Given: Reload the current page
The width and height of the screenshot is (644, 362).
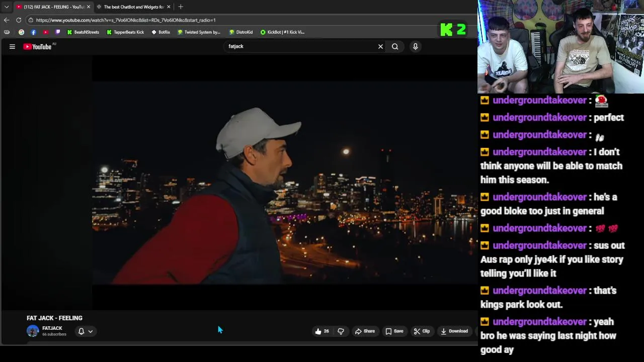Looking at the screenshot, I should [x=19, y=20].
